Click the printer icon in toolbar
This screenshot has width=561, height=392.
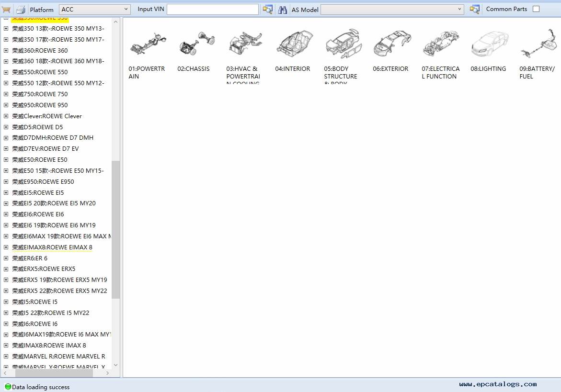[21, 10]
